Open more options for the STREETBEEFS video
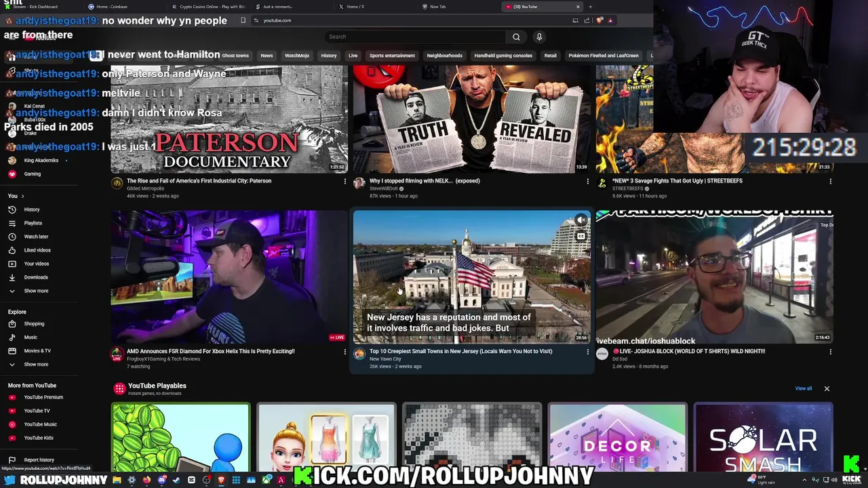868x488 pixels. pyautogui.click(x=830, y=181)
